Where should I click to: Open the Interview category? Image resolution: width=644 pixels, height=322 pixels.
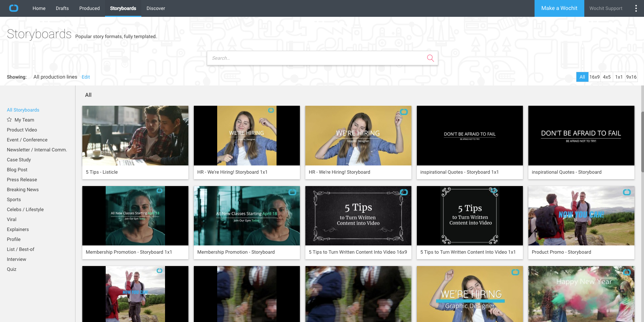coord(16,259)
